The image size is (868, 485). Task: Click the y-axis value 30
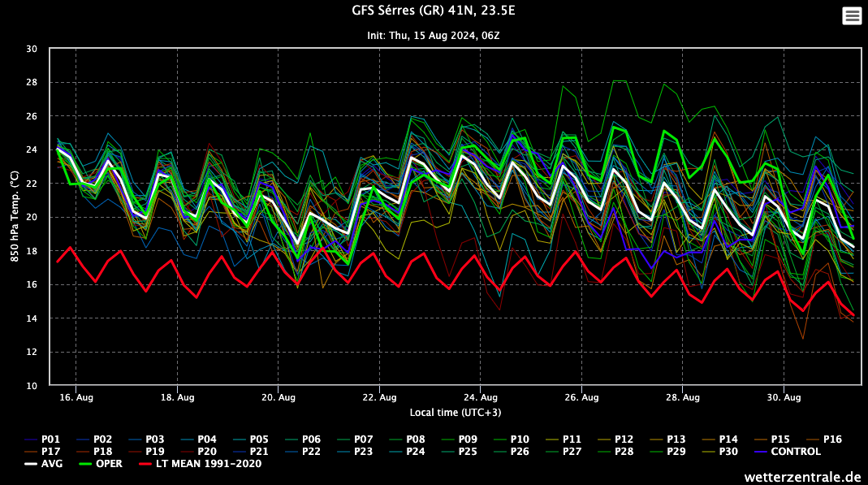point(32,50)
